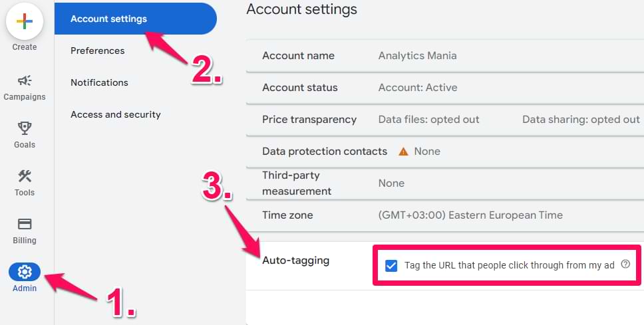Screen dimensions: 644x325
Task: Click the Data protection warning triangle icon
Action: tap(403, 152)
